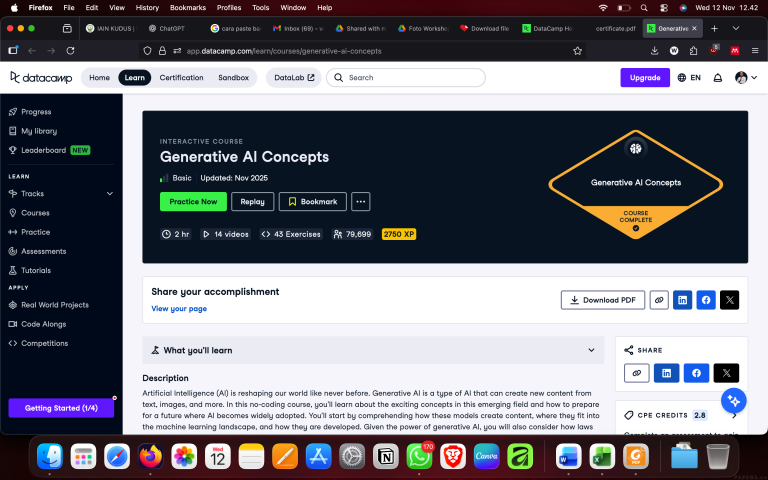Open Getting Started (1/4) progress button
This screenshot has width=768, height=480.
click(61, 408)
